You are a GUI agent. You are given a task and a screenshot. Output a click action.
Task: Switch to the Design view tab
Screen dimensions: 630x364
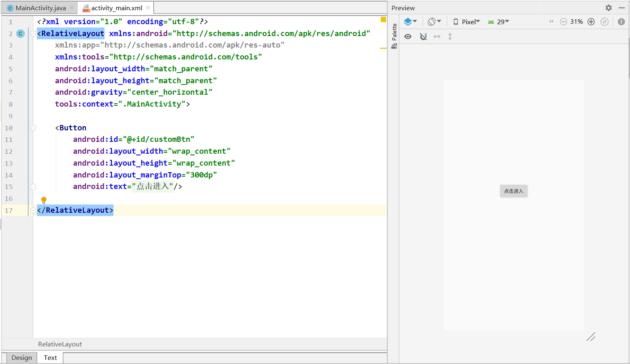tap(22, 357)
